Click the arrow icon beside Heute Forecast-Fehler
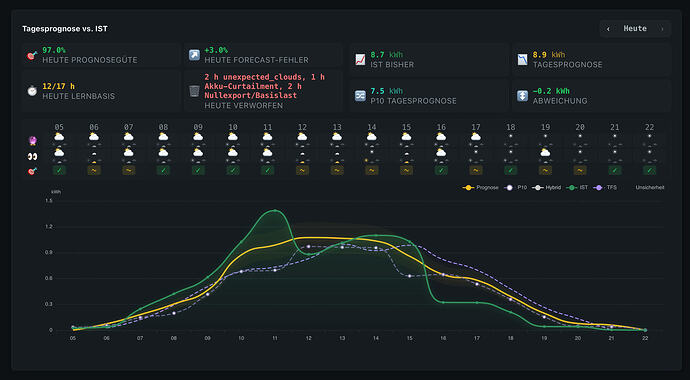The height and width of the screenshot is (380, 690). [x=194, y=55]
